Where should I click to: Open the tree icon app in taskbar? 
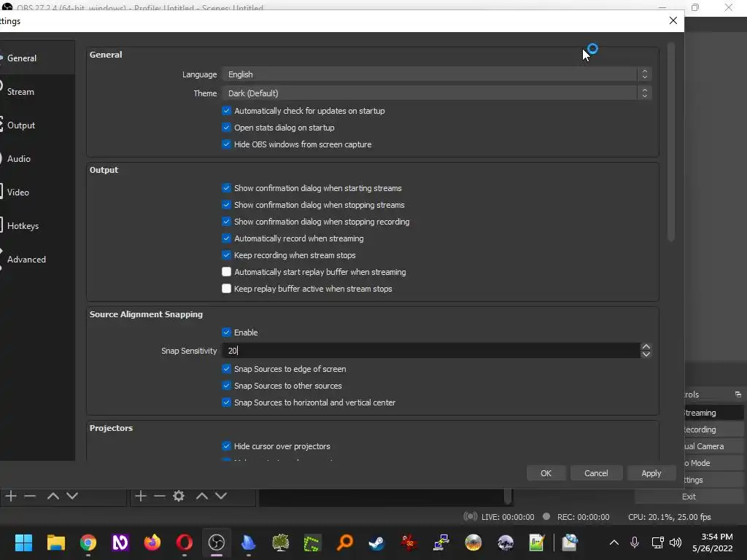click(281, 542)
